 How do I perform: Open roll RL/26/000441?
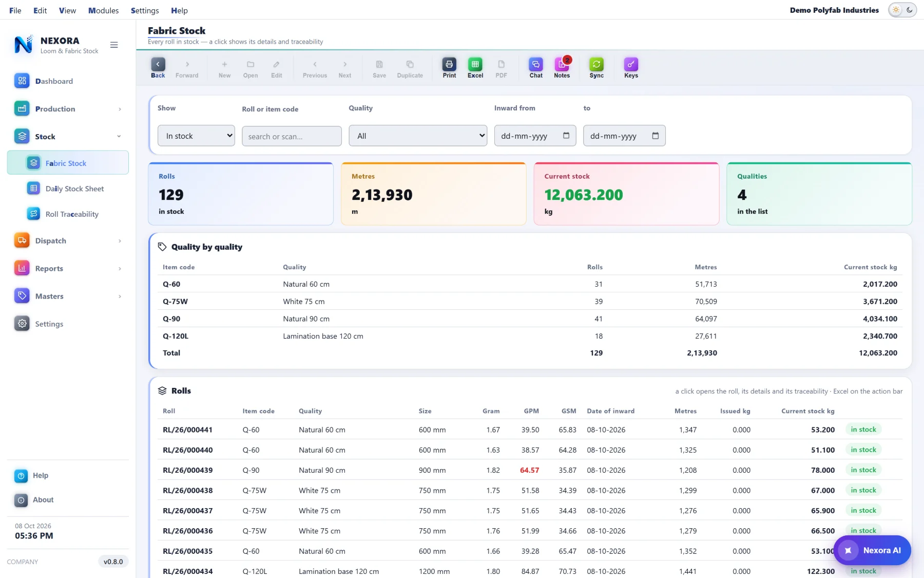pos(529,430)
